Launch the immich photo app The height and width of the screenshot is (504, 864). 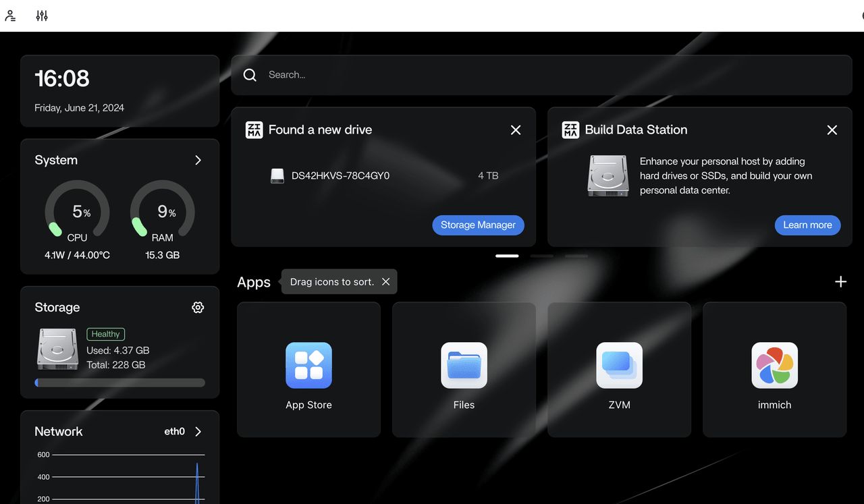(774, 365)
